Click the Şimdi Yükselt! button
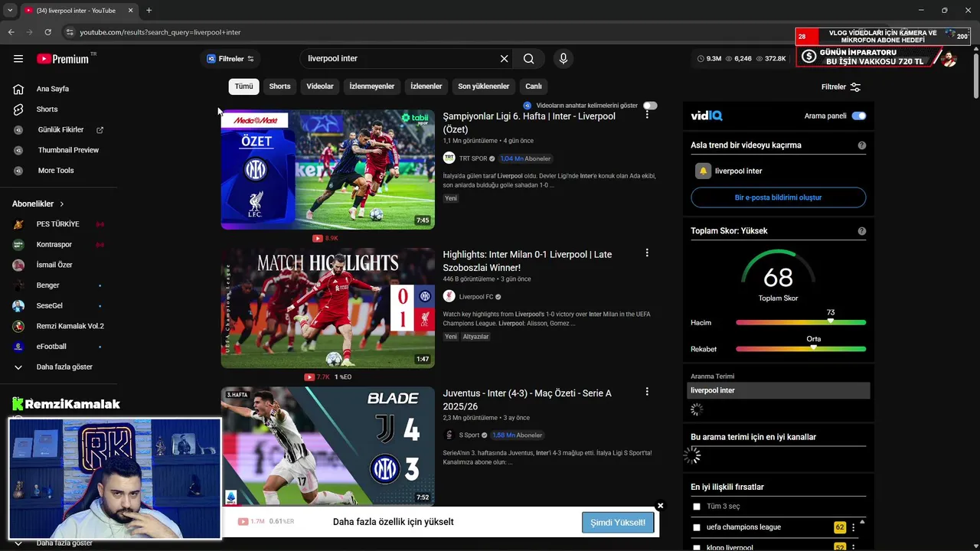 point(618,523)
